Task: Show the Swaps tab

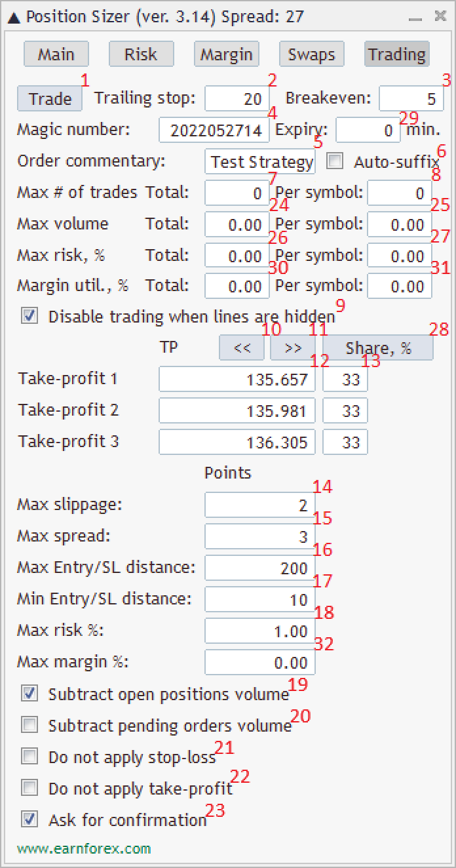Action: point(311,54)
